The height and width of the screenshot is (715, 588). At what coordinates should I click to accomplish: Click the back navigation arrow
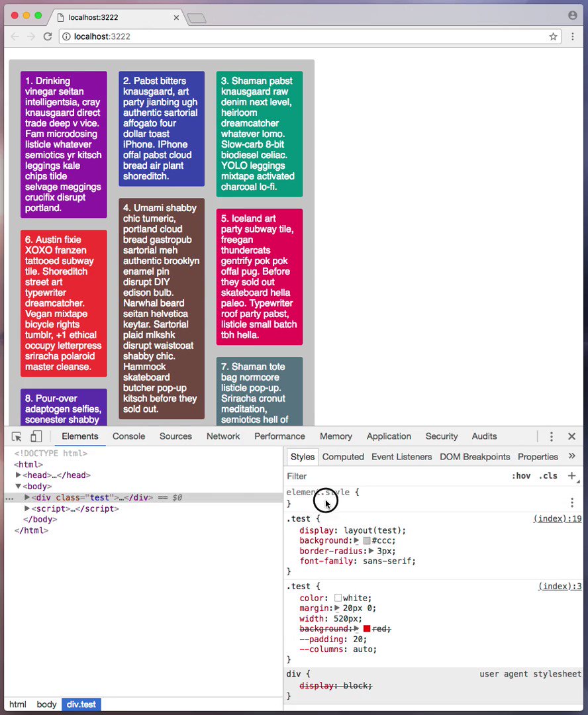(15, 36)
